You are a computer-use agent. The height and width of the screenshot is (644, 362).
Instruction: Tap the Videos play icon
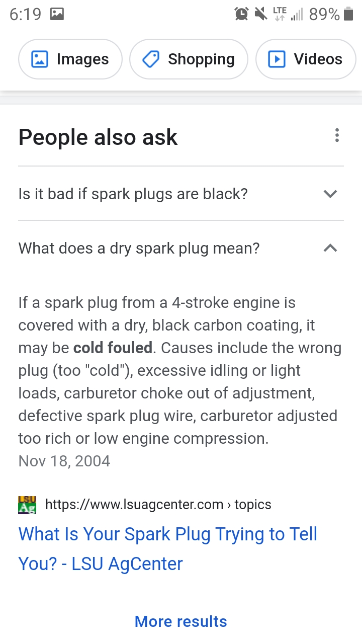pos(277,59)
